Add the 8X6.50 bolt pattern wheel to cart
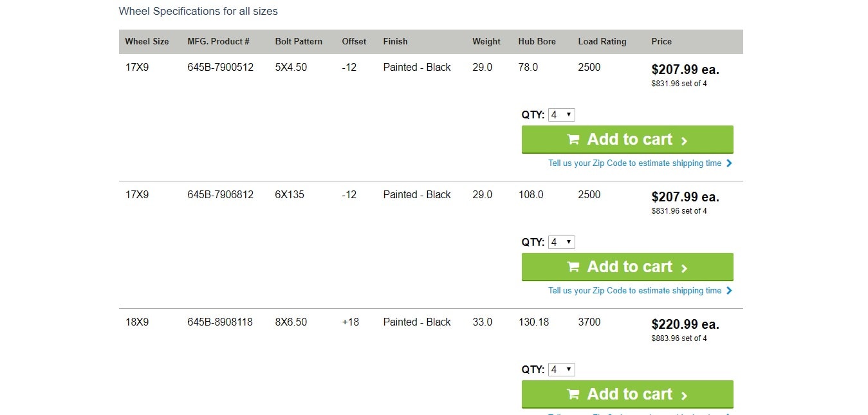868x415 pixels. coord(627,394)
